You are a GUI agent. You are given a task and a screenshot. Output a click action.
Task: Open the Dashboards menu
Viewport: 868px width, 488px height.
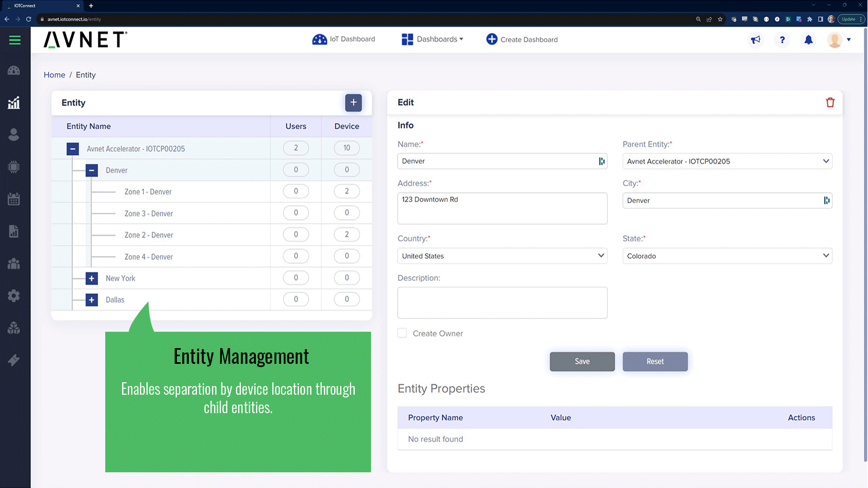(432, 39)
